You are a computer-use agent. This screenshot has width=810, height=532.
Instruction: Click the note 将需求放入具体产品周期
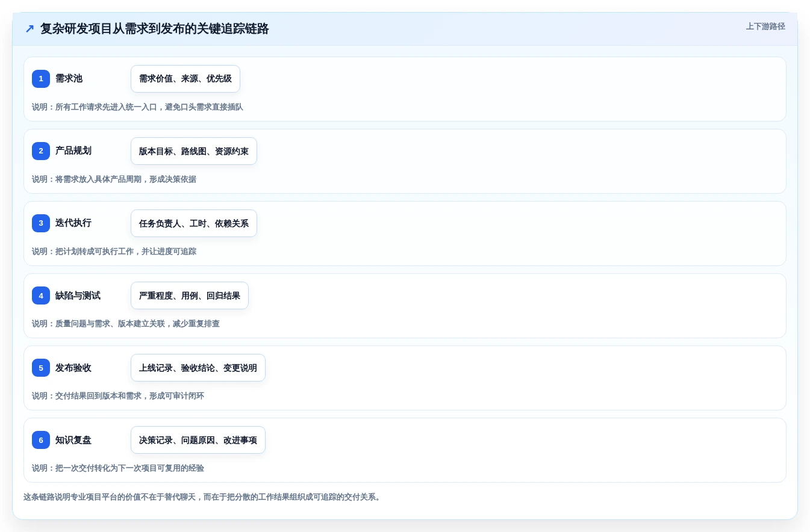point(114,179)
